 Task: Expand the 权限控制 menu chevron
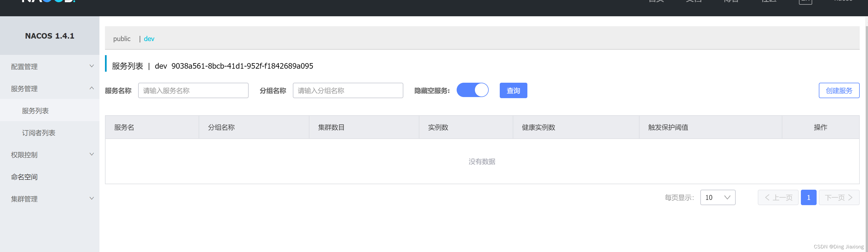click(92, 154)
